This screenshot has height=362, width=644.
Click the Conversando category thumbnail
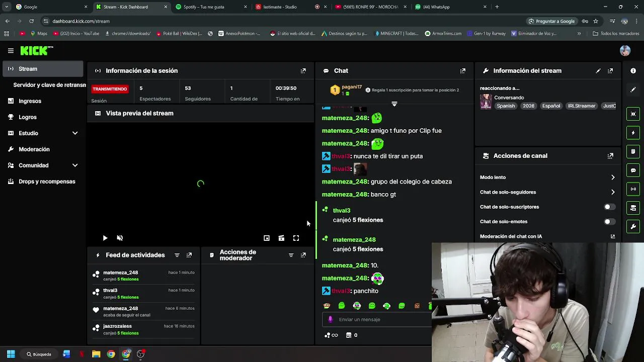coord(486,102)
